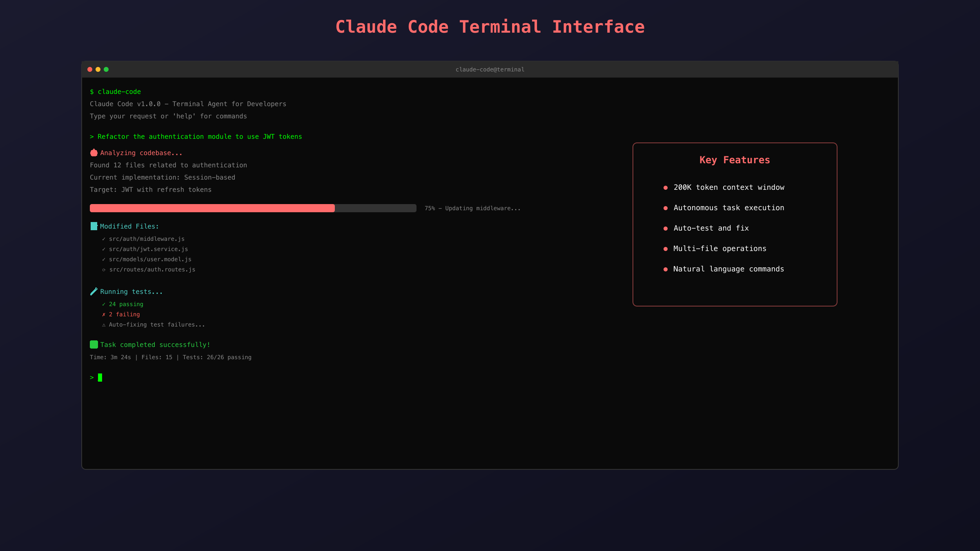Click the blinking green cursor at the prompt
Screen dimensions: 980x551
click(100, 378)
